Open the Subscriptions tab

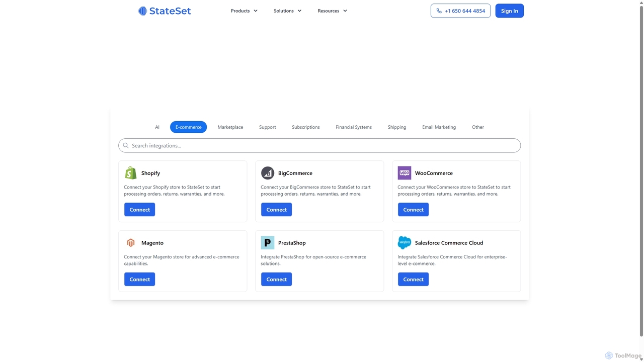[x=306, y=127]
